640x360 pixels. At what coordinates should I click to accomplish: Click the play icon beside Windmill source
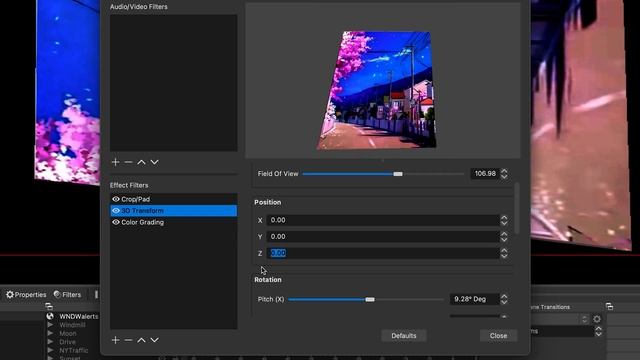click(x=50, y=325)
